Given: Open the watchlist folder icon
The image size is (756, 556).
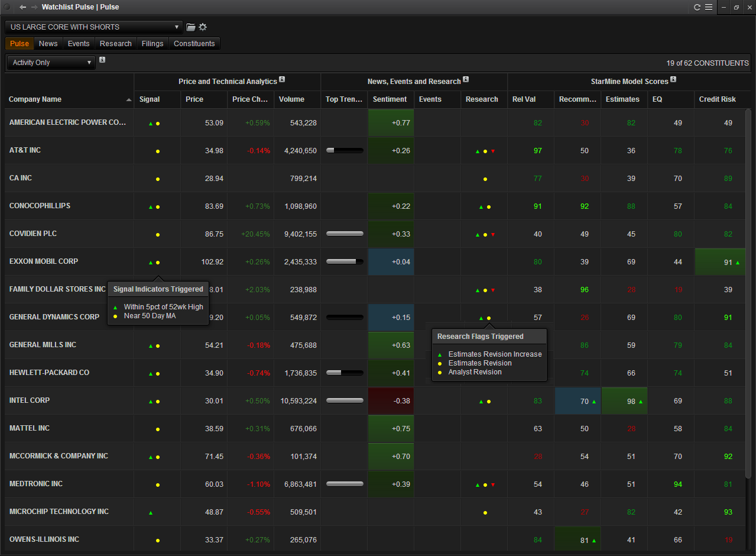Looking at the screenshot, I should [x=191, y=27].
